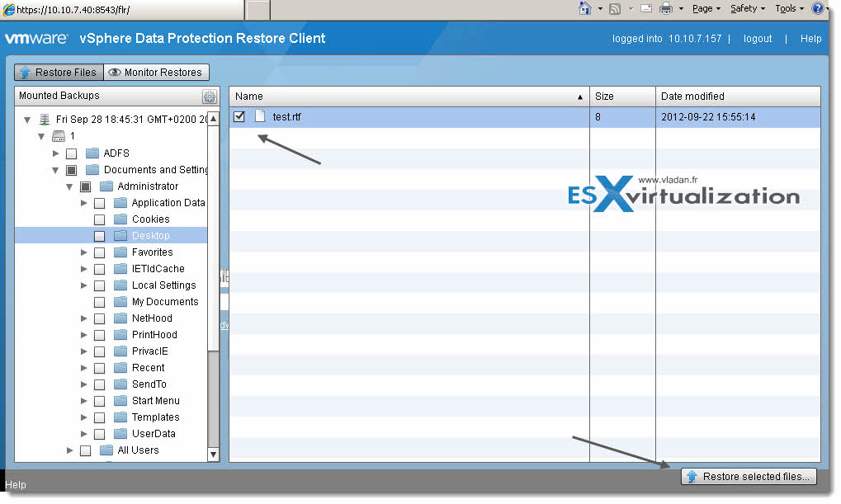841x504 pixels.
Task: Collapse the Fri Sep 28 mounted backup node
Action: (x=27, y=120)
